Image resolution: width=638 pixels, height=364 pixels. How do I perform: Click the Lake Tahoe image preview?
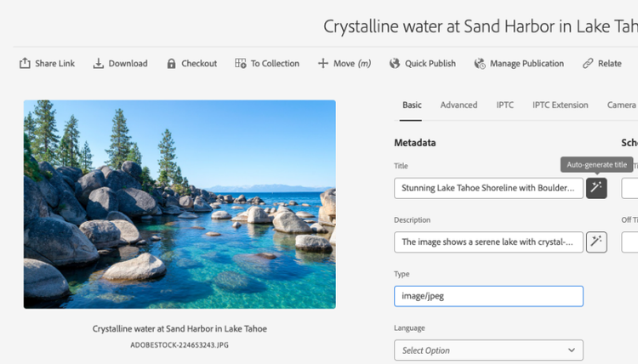(179, 204)
